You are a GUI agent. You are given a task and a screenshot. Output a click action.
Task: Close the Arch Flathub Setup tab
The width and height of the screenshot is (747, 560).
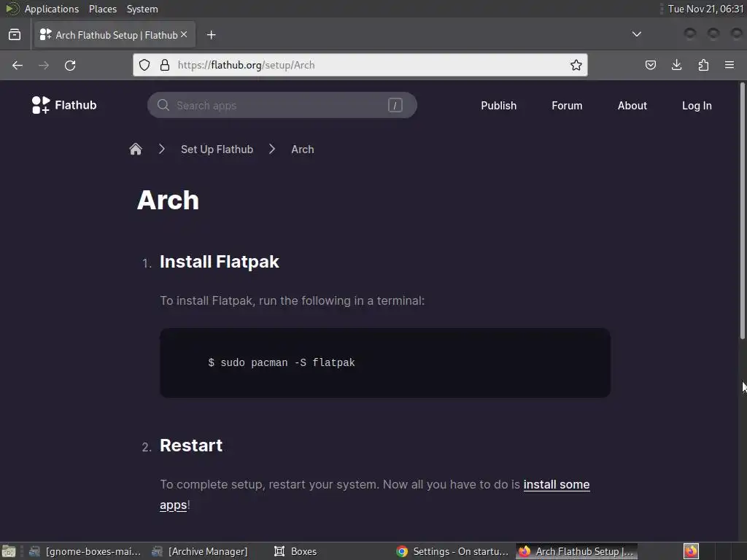(x=184, y=34)
